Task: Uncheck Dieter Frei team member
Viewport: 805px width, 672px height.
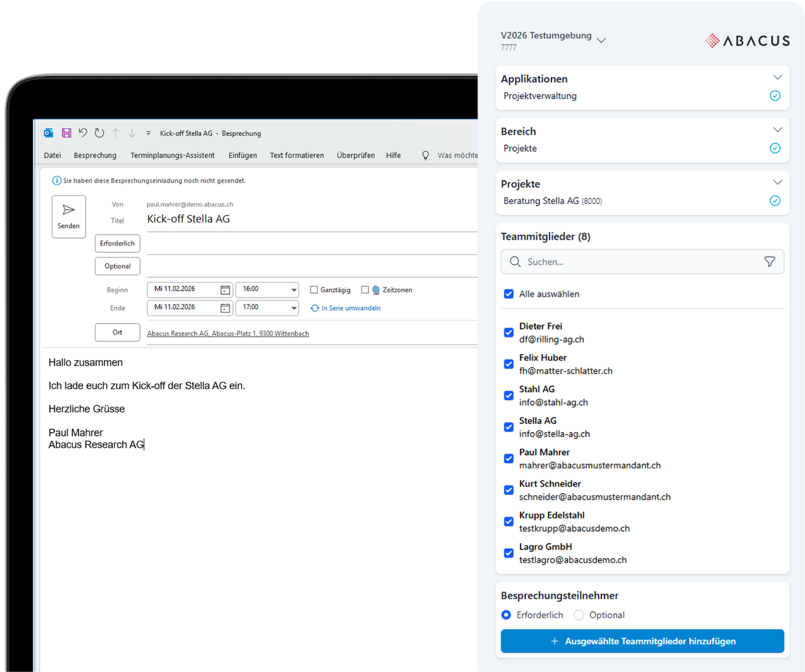Action: tap(509, 332)
